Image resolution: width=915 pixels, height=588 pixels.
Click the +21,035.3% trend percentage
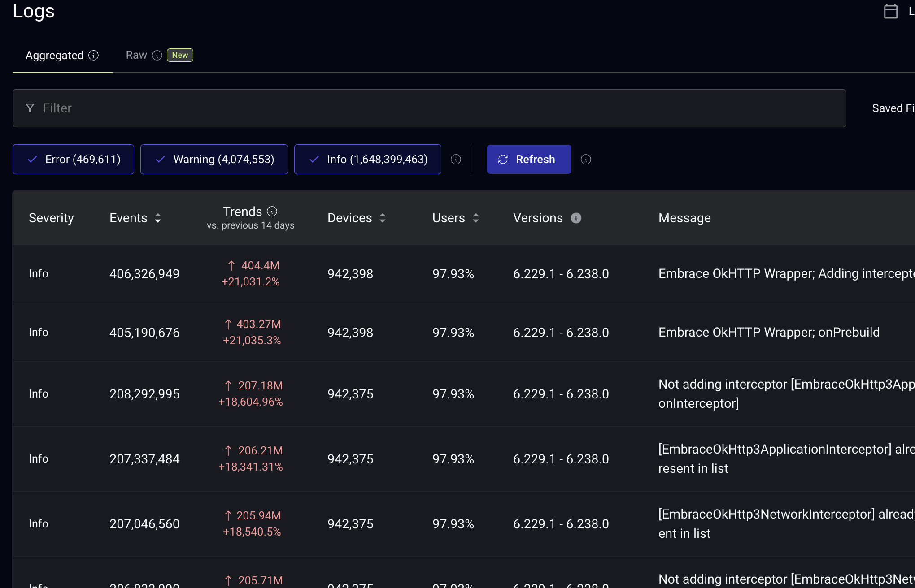[x=252, y=340]
